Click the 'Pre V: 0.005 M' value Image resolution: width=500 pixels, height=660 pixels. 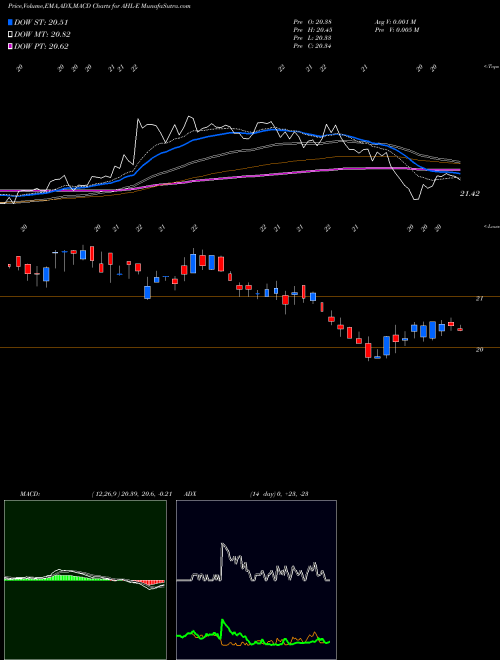pyautogui.click(x=397, y=30)
